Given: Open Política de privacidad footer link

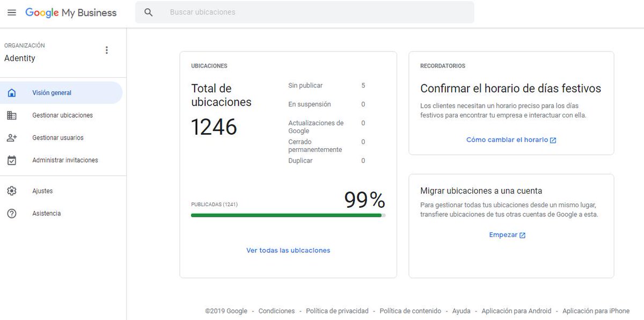Looking at the screenshot, I should tap(337, 311).
